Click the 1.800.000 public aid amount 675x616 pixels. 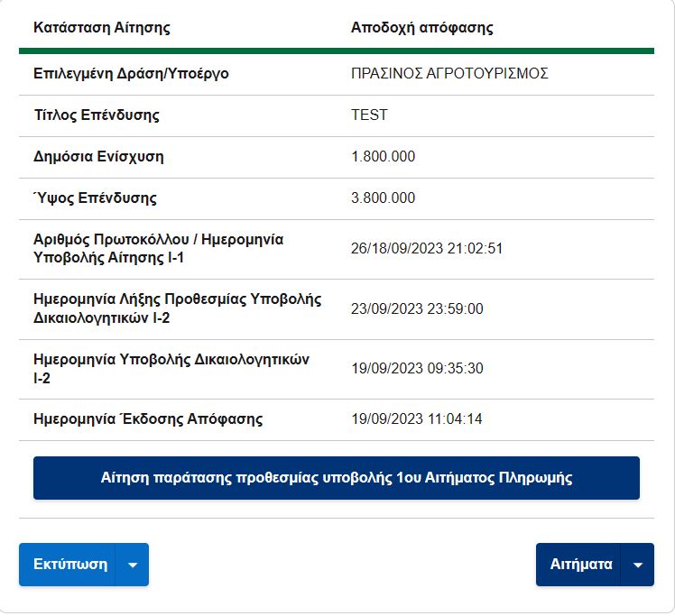tap(384, 156)
